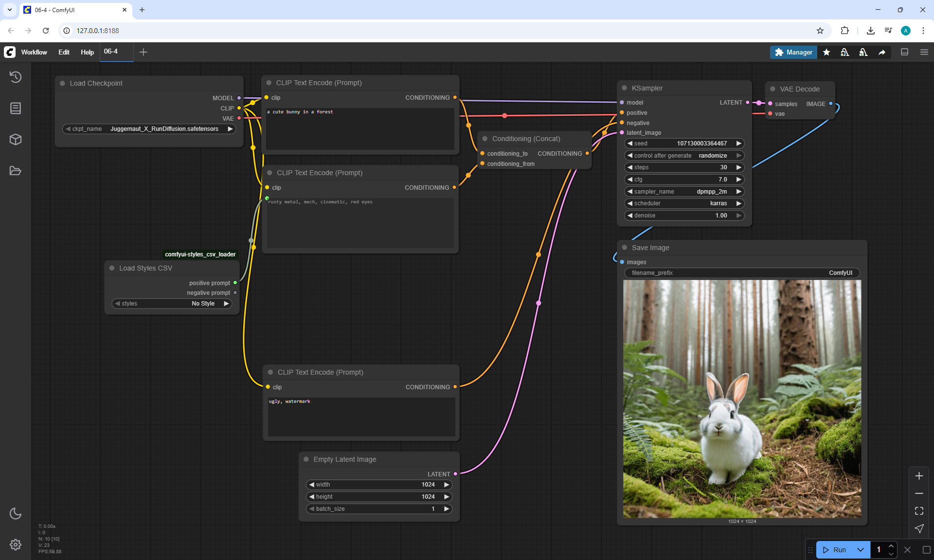The image size is (934, 560).
Task: Toggle dark theme moon icon
Action: [16, 513]
